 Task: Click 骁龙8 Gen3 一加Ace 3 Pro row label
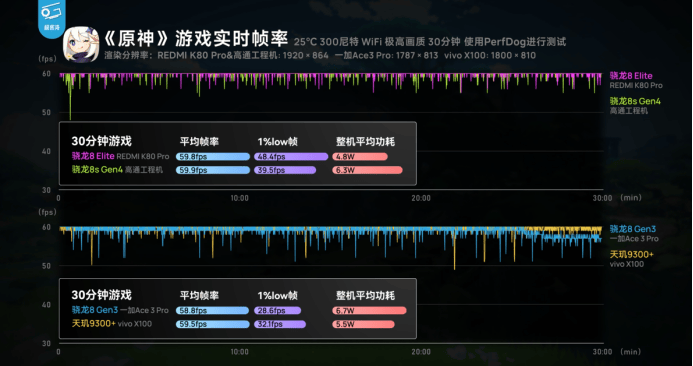(120, 310)
